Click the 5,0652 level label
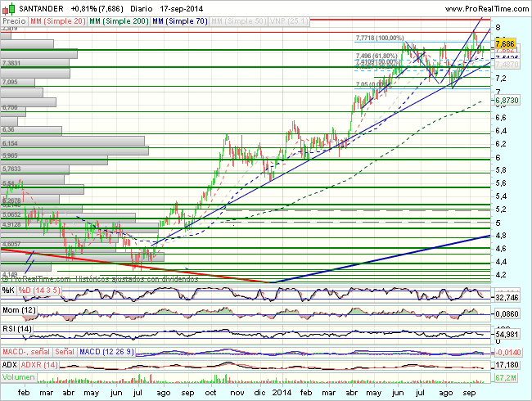 (x=11, y=214)
